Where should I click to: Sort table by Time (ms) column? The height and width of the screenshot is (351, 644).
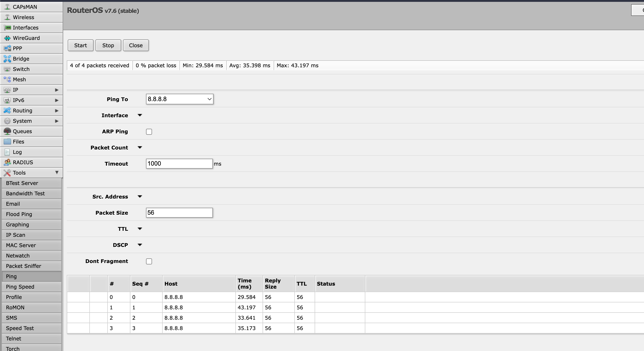click(x=249, y=284)
